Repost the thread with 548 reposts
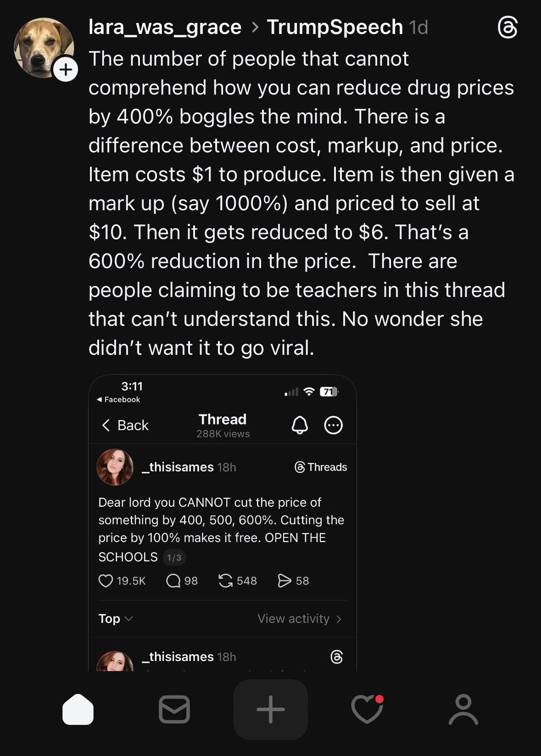Viewport: 541px width, 756px height. pyautogui.click(x=225, y=581)
